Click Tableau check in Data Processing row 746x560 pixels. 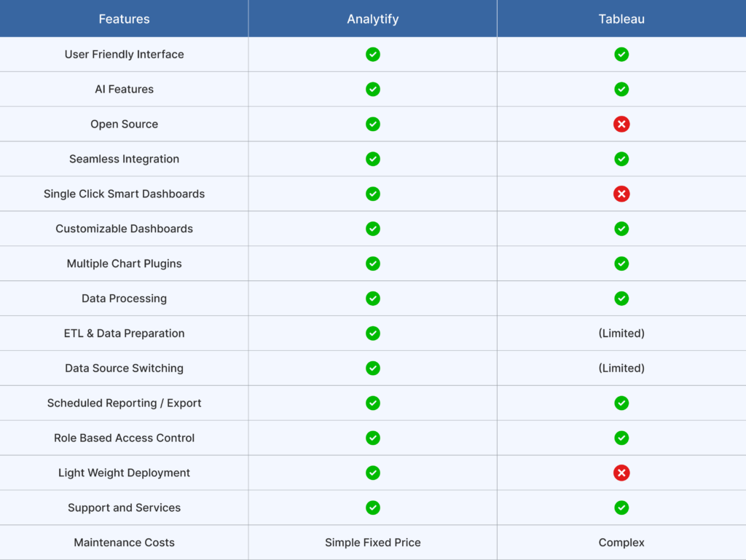pos(621,298)
